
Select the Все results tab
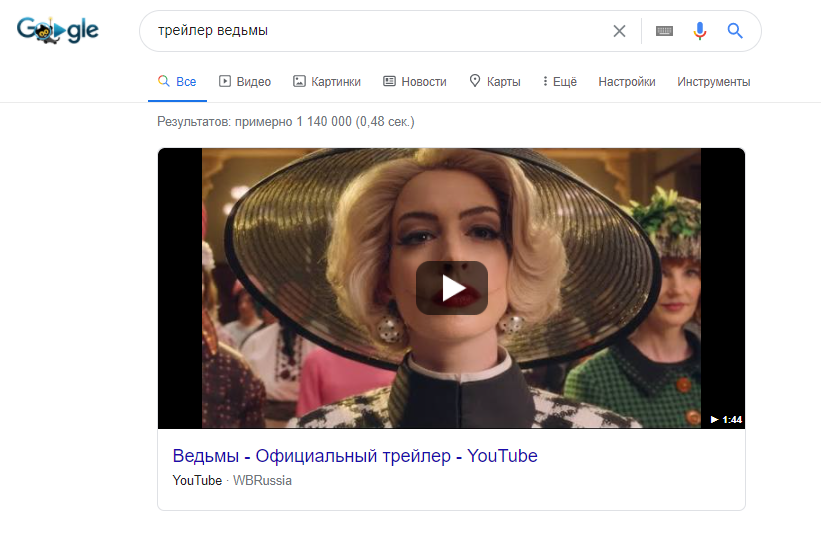pos(177,82)
